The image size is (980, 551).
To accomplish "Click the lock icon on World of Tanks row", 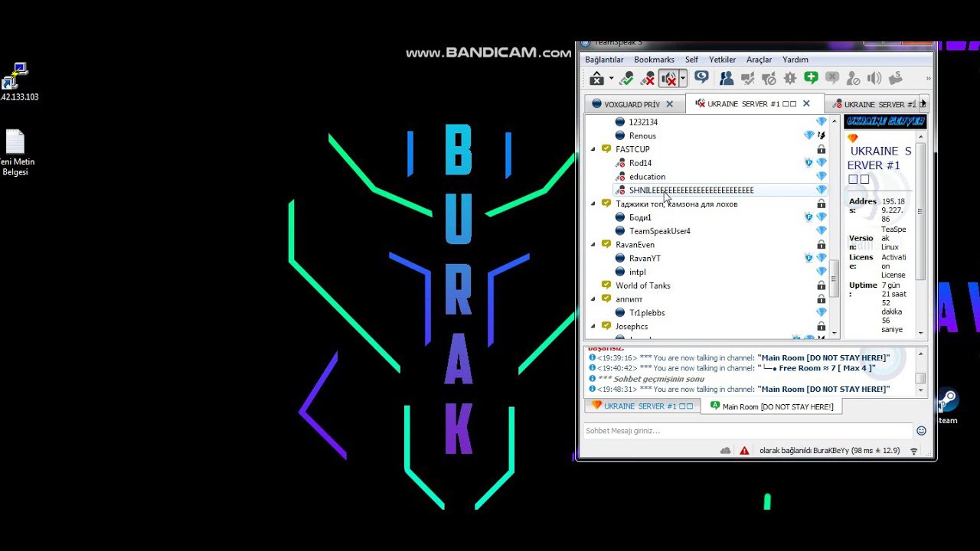I will point(822,285).
